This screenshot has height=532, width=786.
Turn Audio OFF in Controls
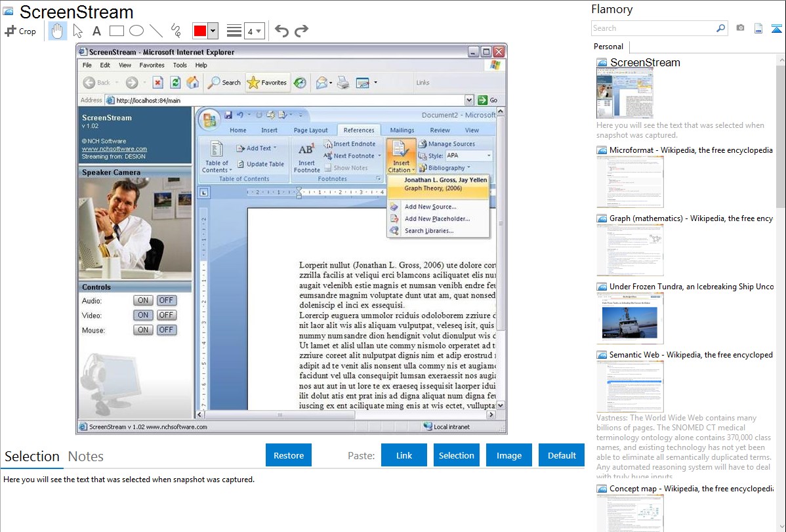coord(167,300)
